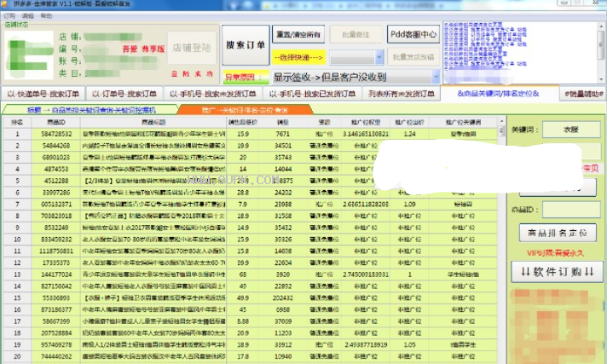Click the 商品排名定位 button

click(558, 233)
